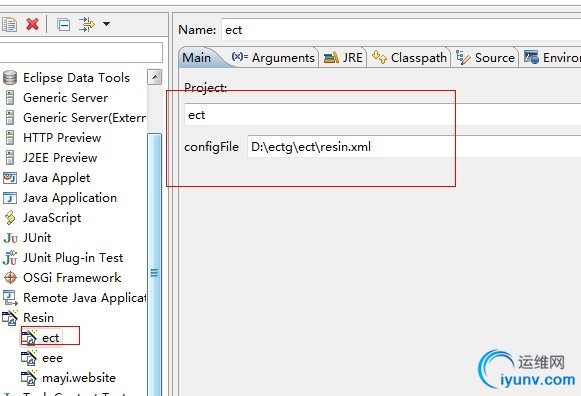Click the configuration list scrollbar thumb
The width and height of the screenshot is (581, 396).
(x=155, y=264)
